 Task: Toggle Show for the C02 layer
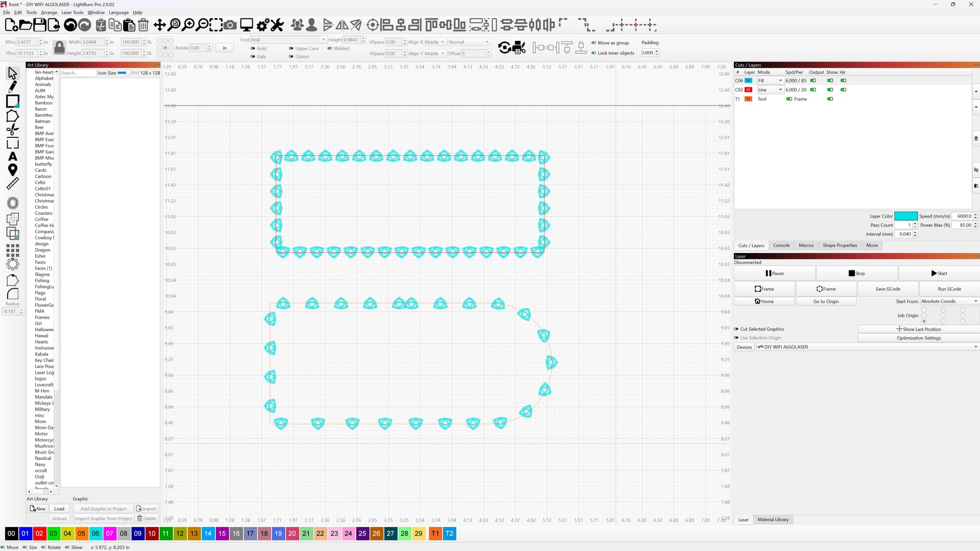[830, 90]
